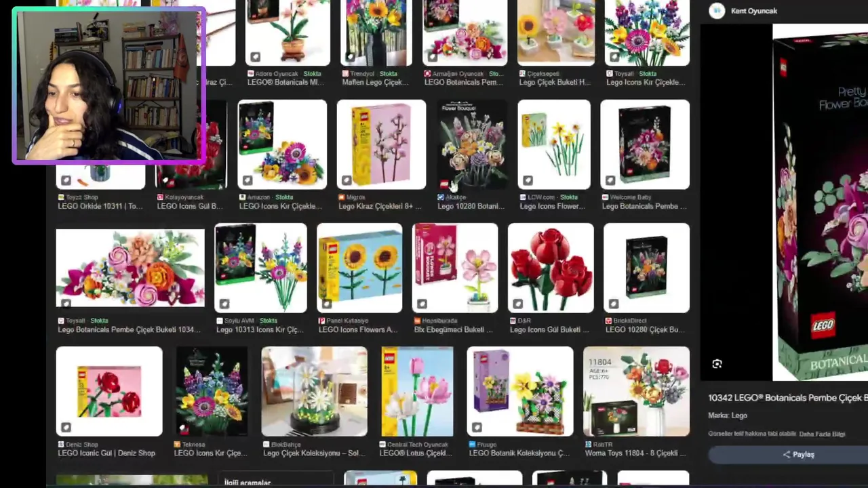Select Fruugo Botanik Koleksiyonu thumbnail
868x488 pixels.
point(520,391)
